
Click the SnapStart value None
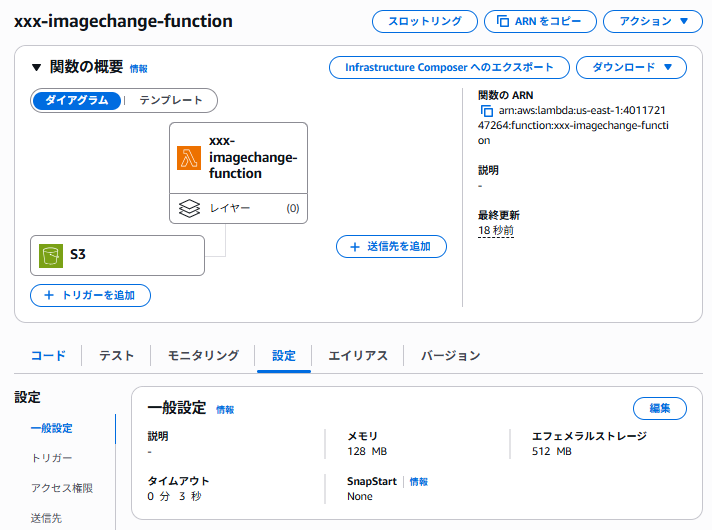pyautogui.click(x=360, y=496)
